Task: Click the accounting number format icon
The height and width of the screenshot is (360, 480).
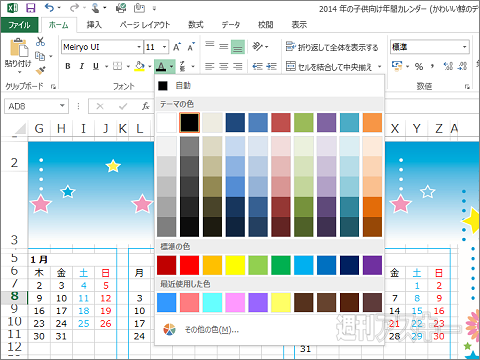Action: [x=397, y=66]
